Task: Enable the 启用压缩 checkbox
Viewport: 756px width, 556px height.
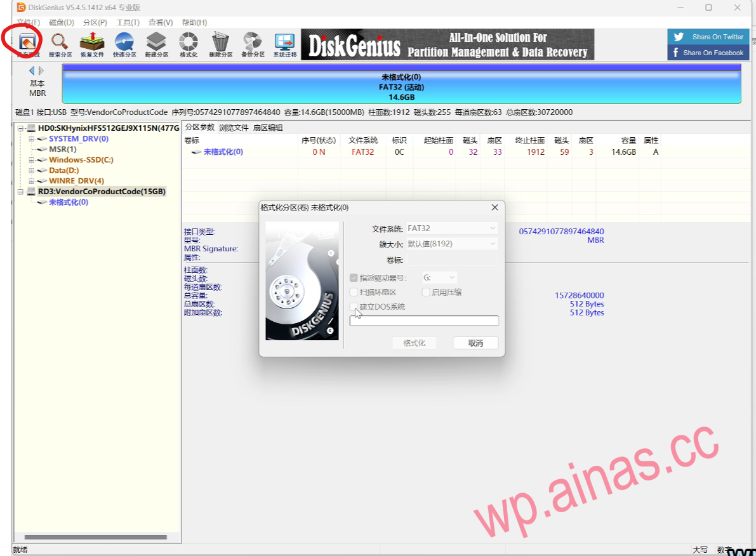Action: tap(426, 292)
